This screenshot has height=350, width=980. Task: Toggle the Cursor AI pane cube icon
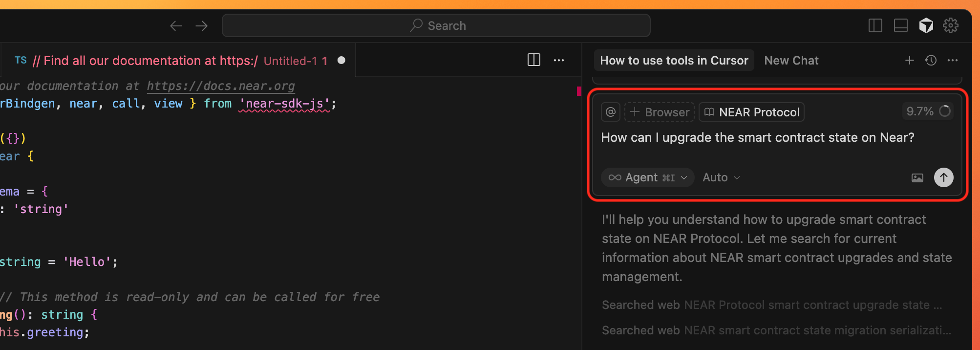click(x=926, y=25)
